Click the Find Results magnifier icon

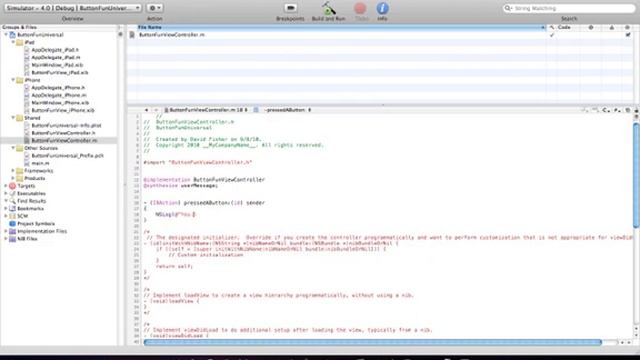click(13, 201)
